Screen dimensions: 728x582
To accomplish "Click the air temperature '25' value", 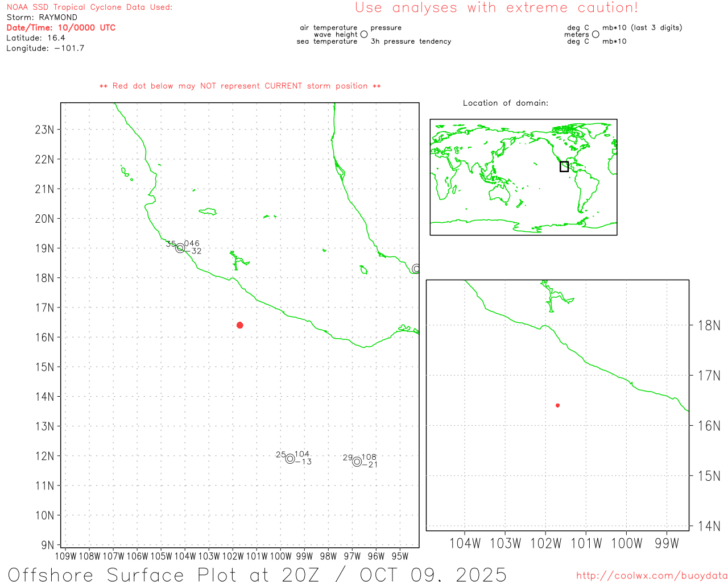I will (x=281, y=455).
